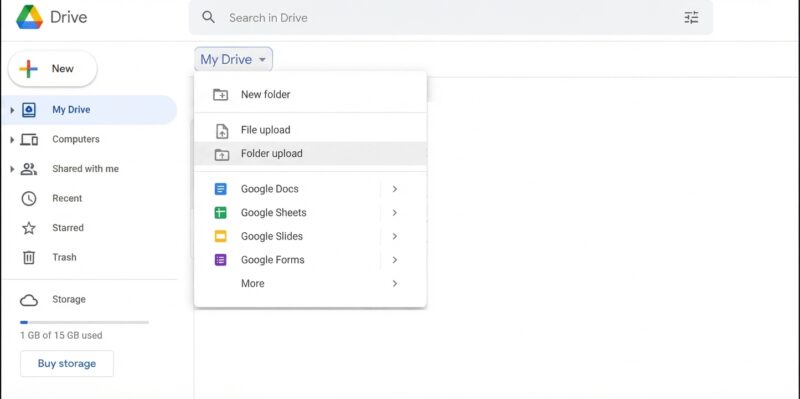The height and width of the screenshot is (399, 800).
Task: Open search filter options icon
Action: click(691, 18)
